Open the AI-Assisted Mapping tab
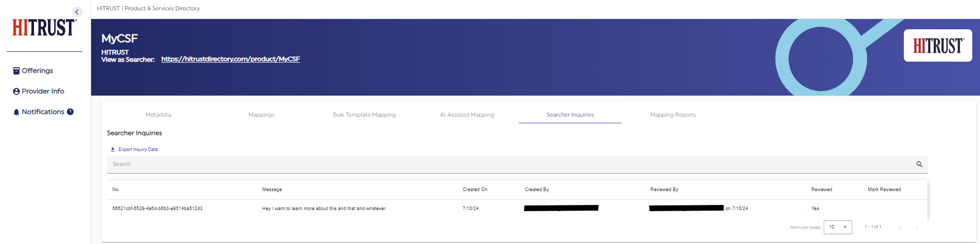Viewport: 980px width, 244px height. tap(467, 115)
